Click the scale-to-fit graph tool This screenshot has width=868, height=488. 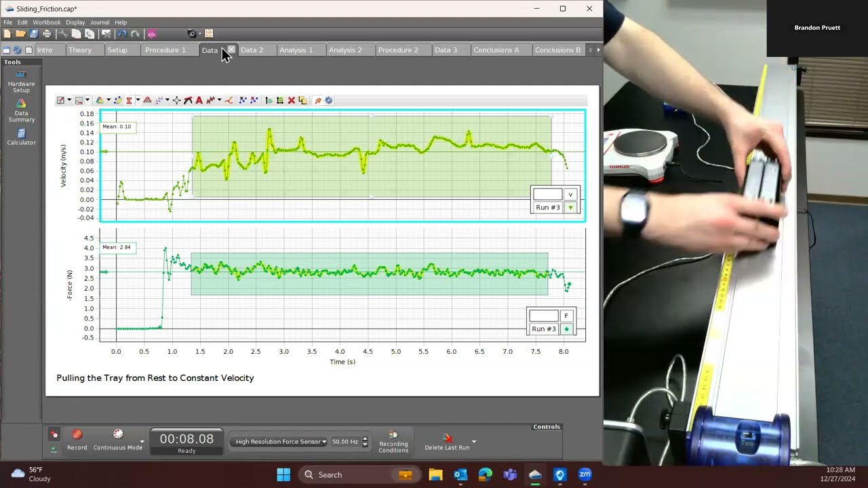tap(60, 100)
